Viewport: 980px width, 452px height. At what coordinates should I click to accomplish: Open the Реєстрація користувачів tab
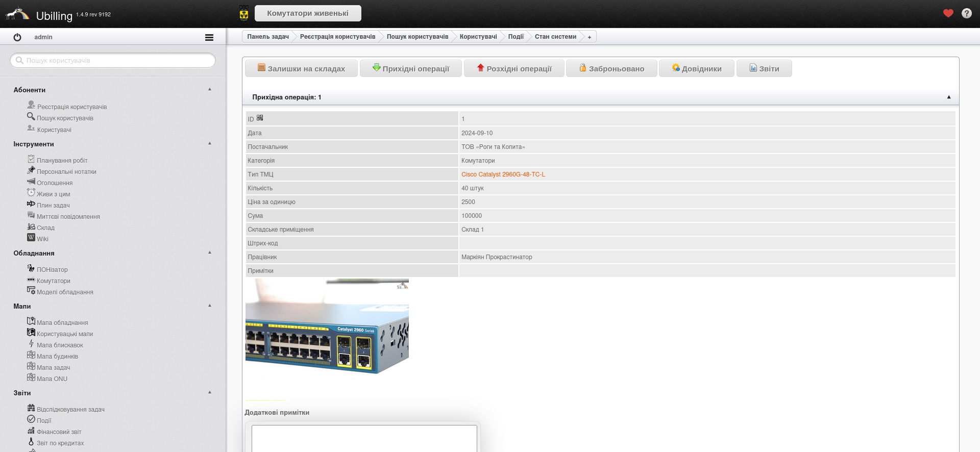coord(337,37)
